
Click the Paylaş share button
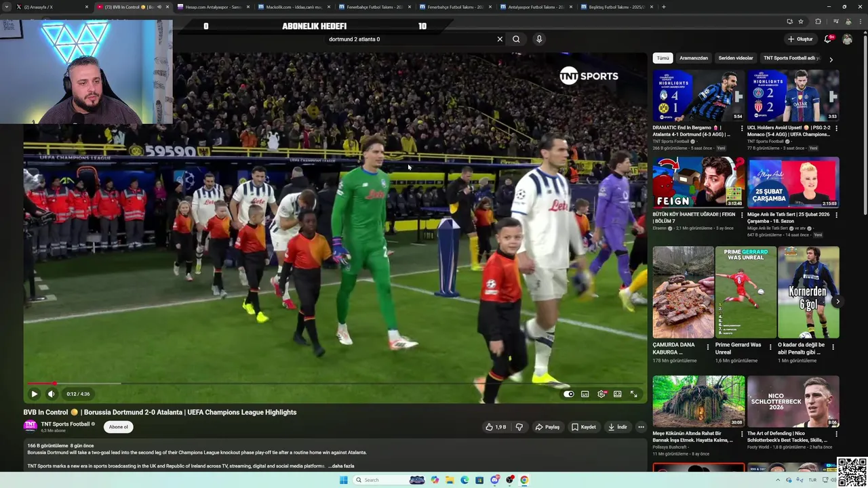(547, 427)
